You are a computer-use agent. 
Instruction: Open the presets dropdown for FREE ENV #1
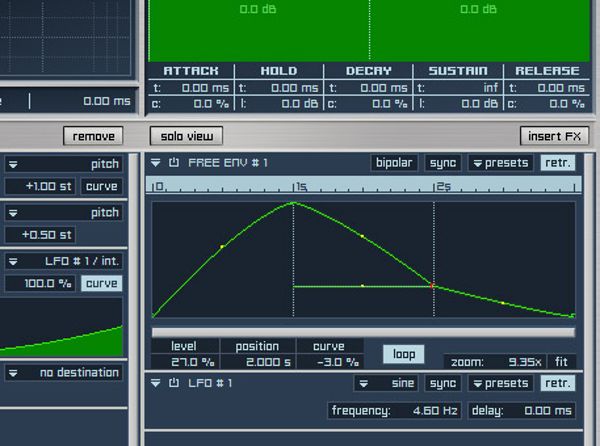click(x=500, y=162)
